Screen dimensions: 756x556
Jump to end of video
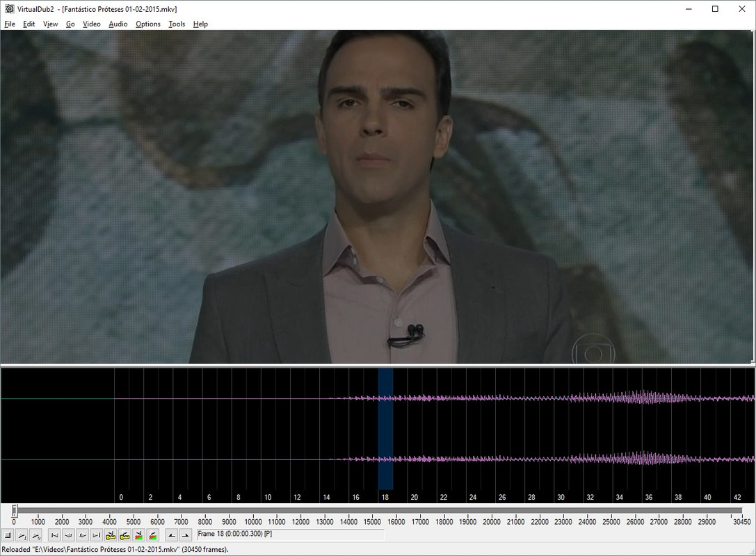(x=97, y=535)
